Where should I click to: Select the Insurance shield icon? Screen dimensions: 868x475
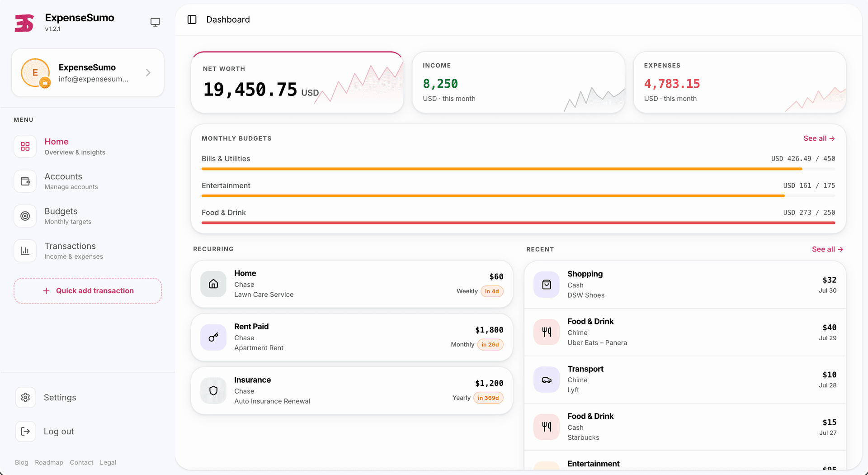click(x=213, y=390)
